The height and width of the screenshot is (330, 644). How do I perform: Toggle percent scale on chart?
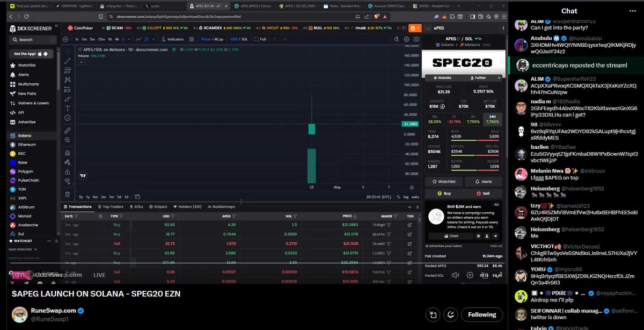coord(399,197)
